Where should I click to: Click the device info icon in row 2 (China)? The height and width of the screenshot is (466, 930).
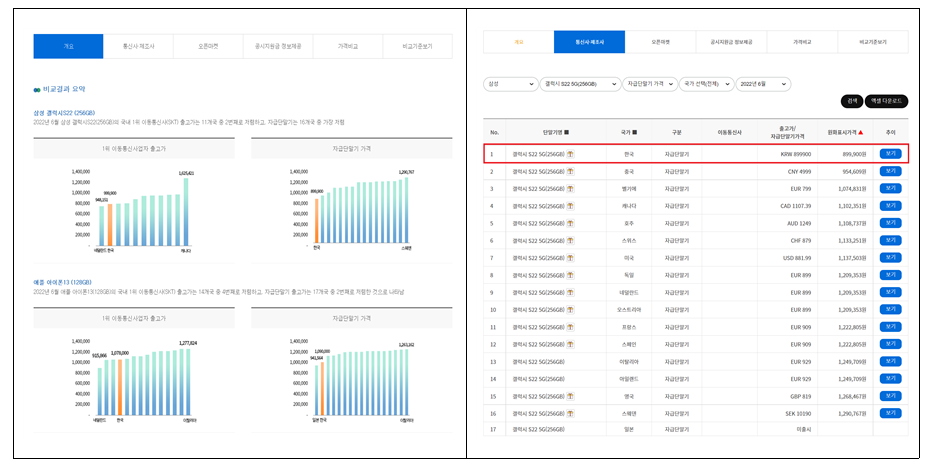click(x=571, y=172)
